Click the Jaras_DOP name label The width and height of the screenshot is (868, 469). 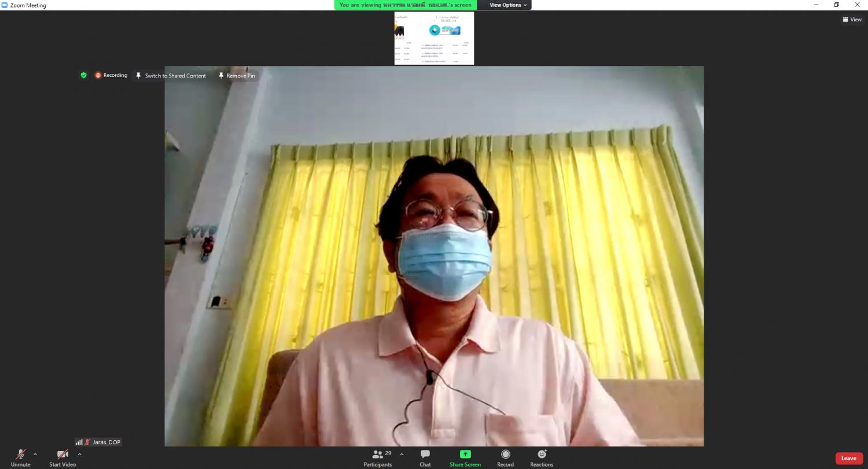point(98,442)
